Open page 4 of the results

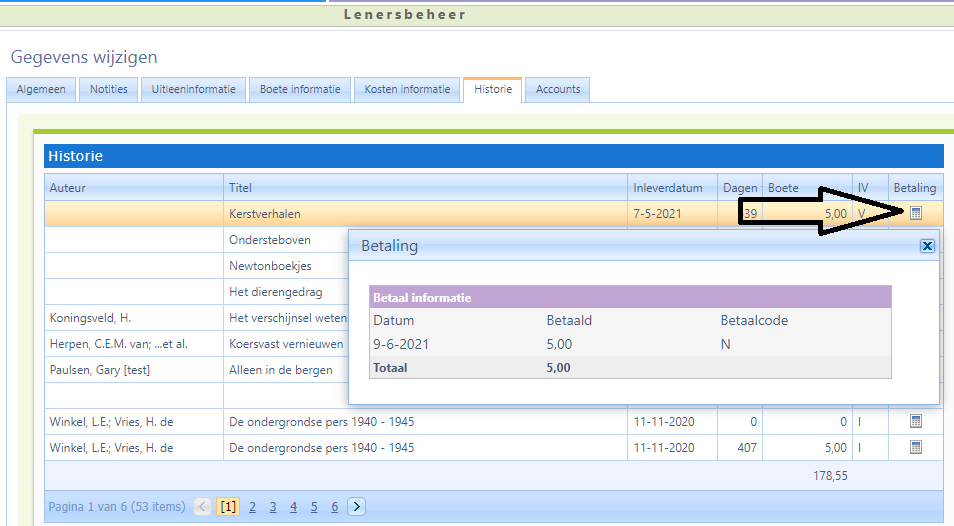pos(293,507)
